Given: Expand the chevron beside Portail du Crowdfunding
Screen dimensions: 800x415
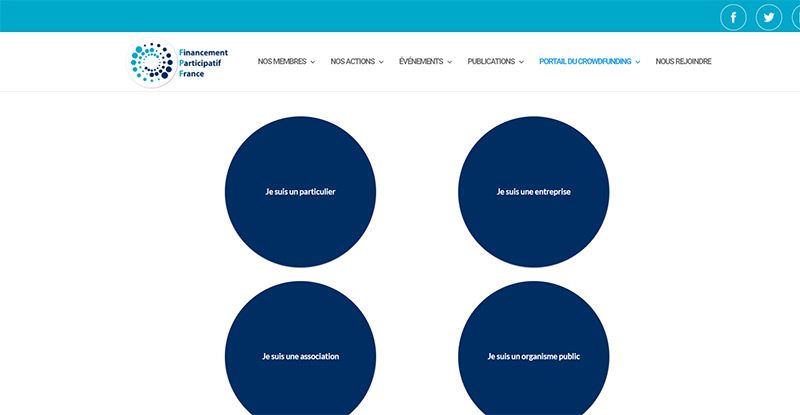Looking at the screenshot, I should [x=638, y=62].
